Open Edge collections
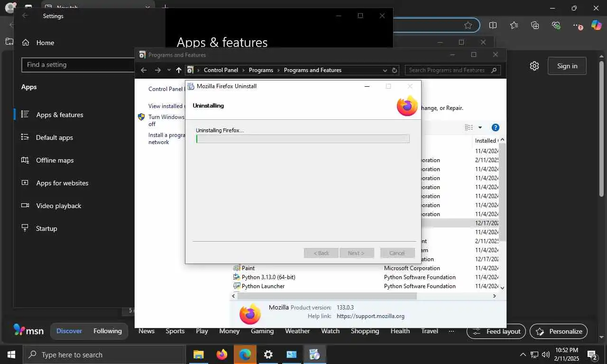 pyautogui.click(x=535, y=25)
